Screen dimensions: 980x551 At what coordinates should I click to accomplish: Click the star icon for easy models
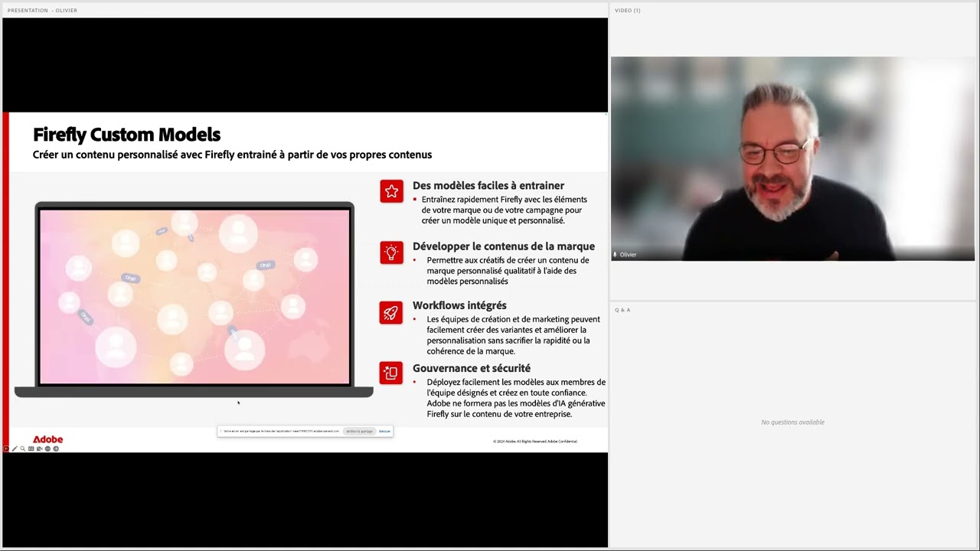click(391, 191)
